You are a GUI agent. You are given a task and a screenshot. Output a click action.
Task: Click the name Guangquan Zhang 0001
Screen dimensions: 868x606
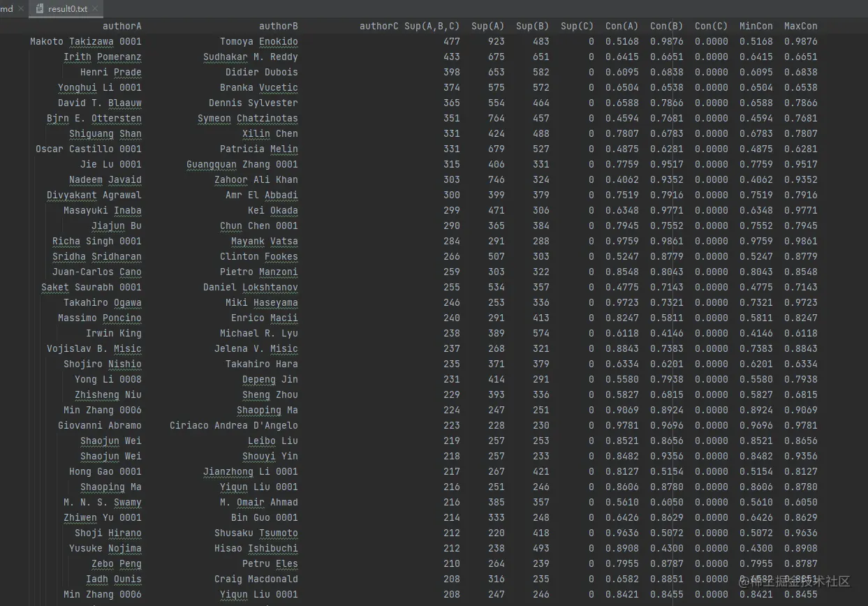point(242,164)
